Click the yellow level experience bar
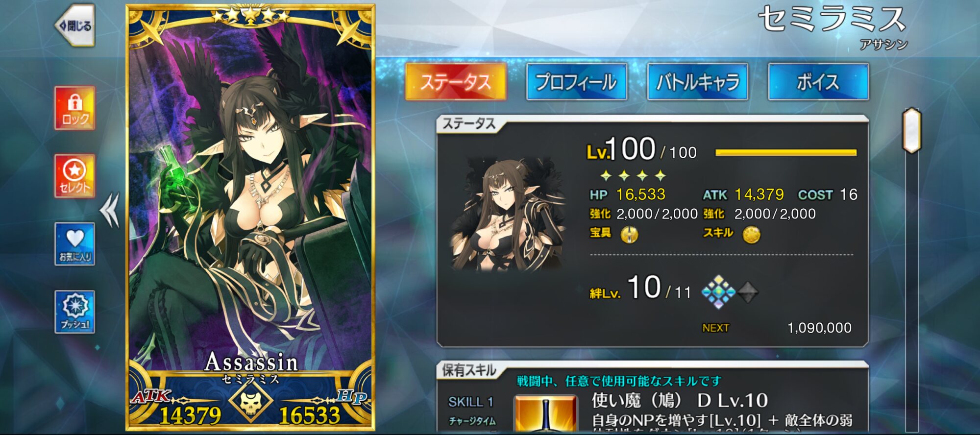This screenshot has height=435, width=980. pos(786,153)
